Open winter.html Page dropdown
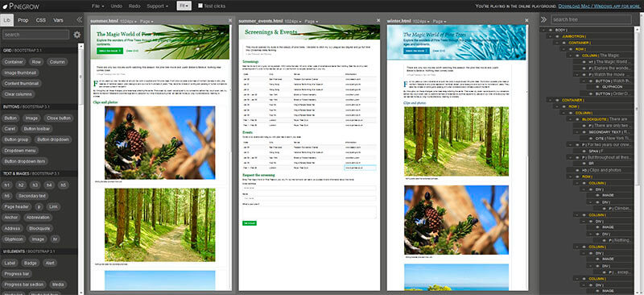Image resolution: width=644 pixels, height=295 pixels. (x=440, y=21)
